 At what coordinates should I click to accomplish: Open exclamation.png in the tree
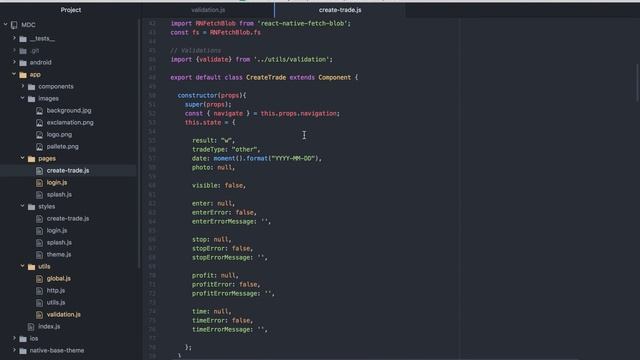pos(70,122)
